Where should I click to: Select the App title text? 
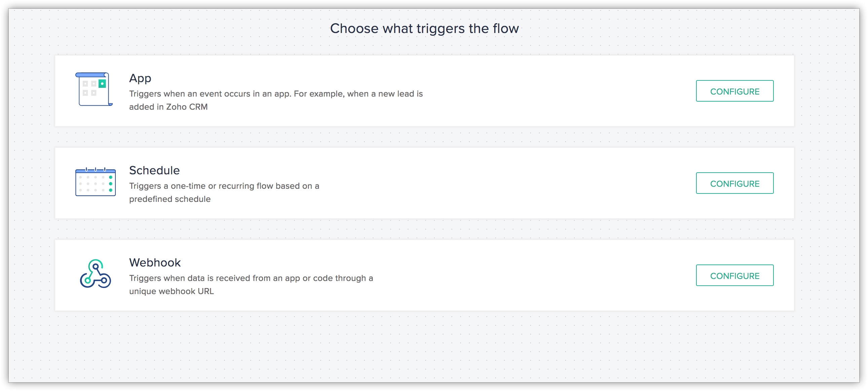(140, 78)
